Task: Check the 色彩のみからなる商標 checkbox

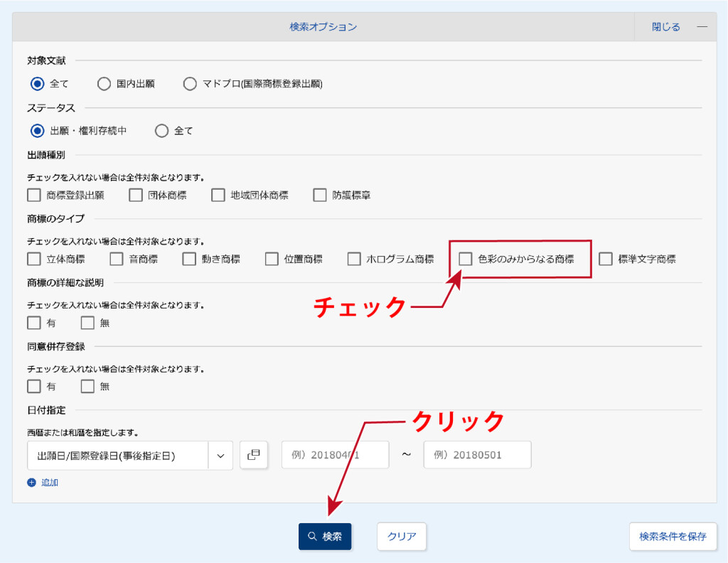Action: pyautogui.click(x=465, y=259)
